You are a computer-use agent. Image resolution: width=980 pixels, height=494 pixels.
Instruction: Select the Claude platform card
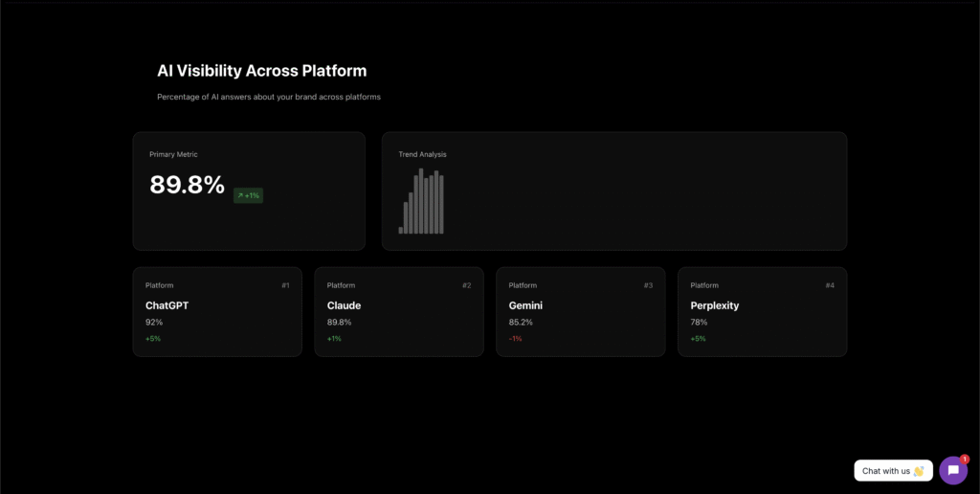(399, 312)
